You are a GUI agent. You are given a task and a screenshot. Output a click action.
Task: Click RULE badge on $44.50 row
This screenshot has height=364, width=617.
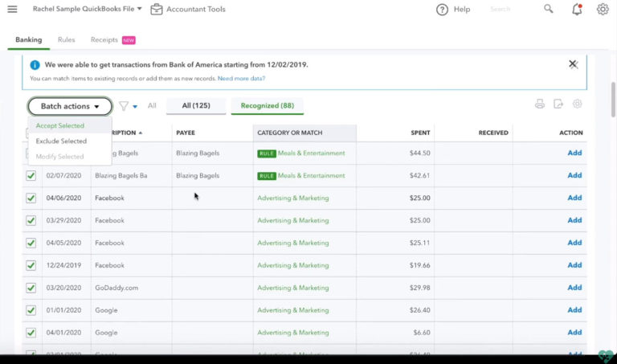pos(267,153)
